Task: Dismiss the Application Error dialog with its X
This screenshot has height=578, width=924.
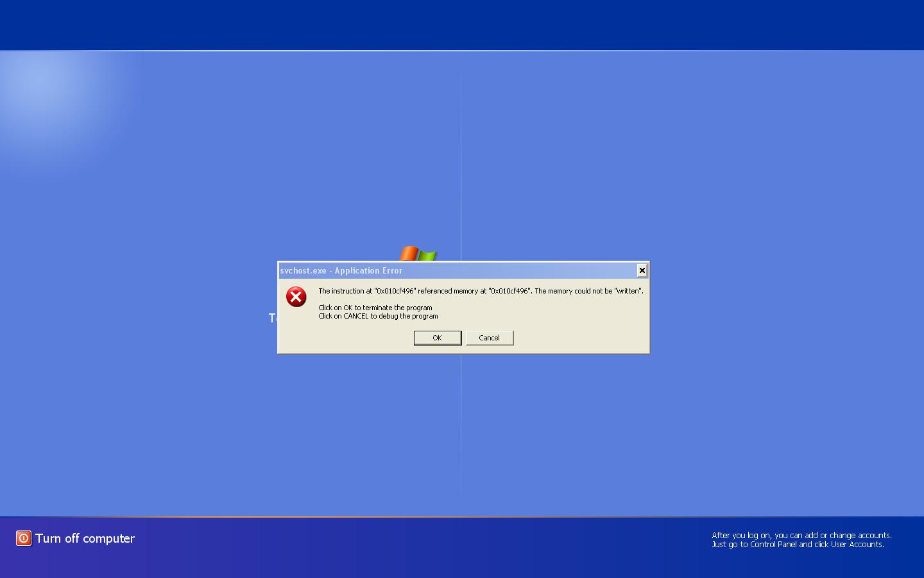Action: (642, 270)
